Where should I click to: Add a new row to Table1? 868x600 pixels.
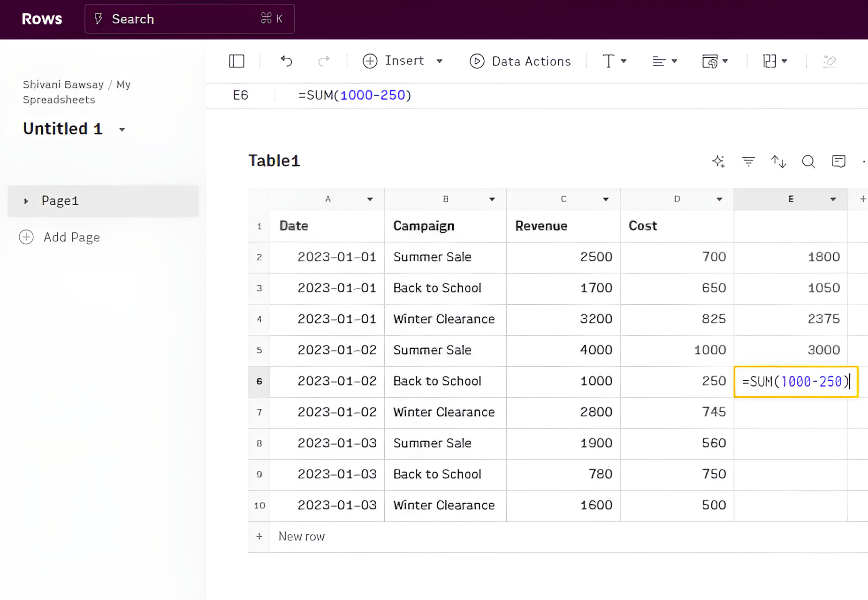[x=302, y=537]
